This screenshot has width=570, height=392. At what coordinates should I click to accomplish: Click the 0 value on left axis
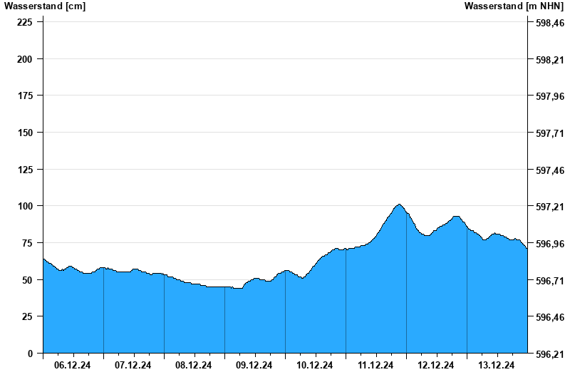pos(30,354)
